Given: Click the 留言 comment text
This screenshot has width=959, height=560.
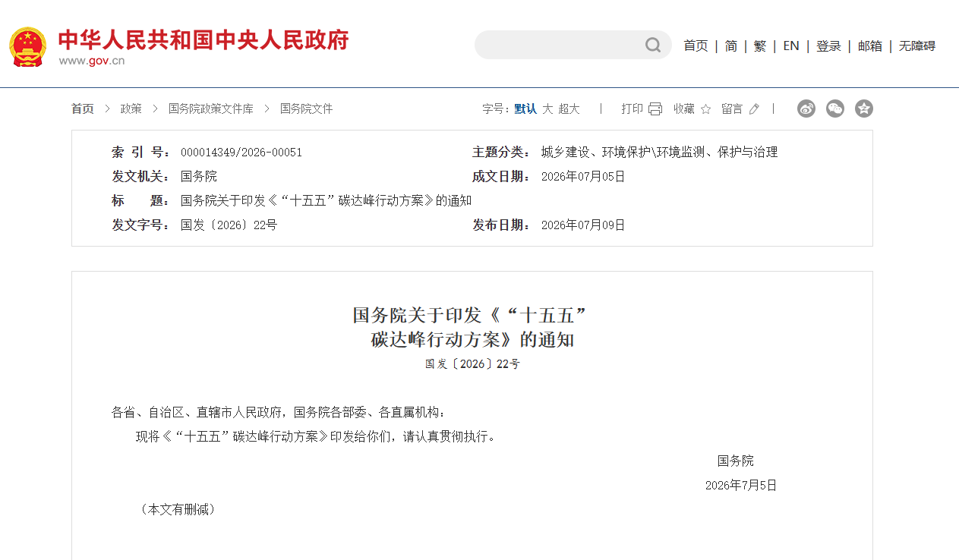Looking at the screenshot, I should pyautogui.click(x=733, y=109).
